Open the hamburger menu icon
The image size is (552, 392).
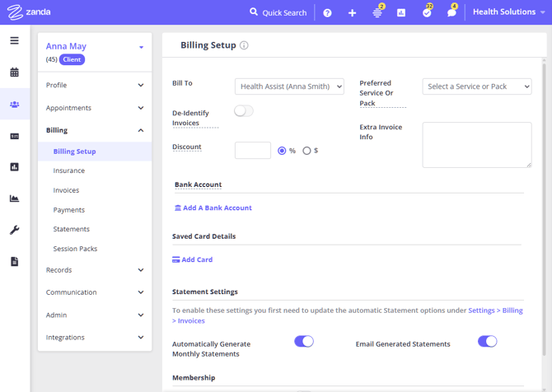(14, 40)
